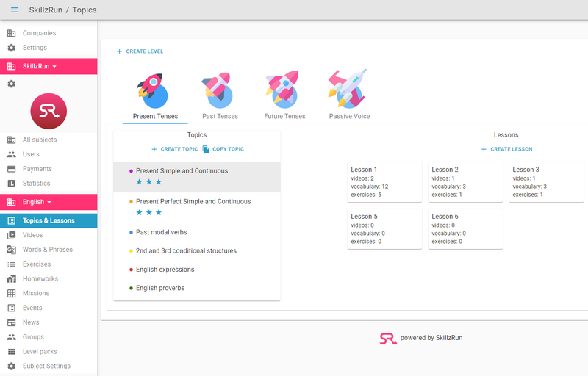Select Present Perfect Simple and Continuous topic
Screen dimensions: 588x376
tap(197, 208)
